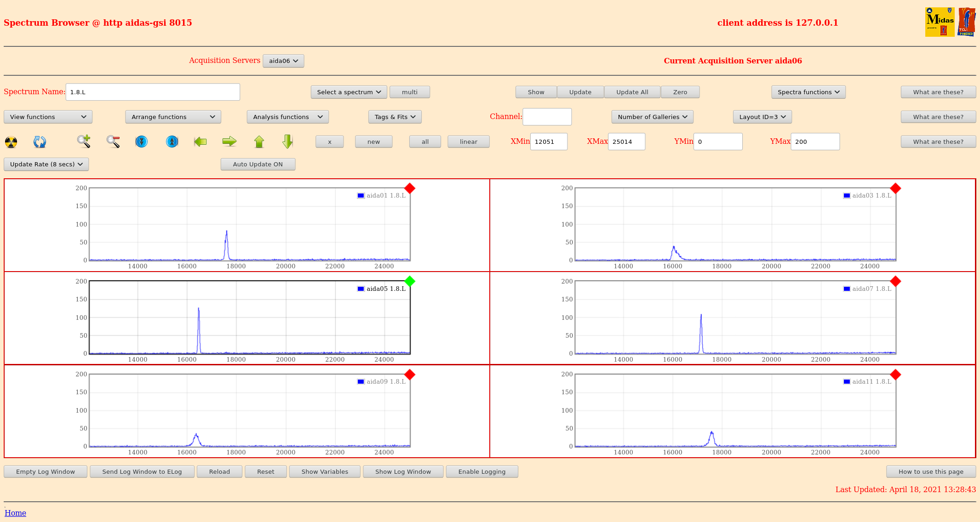
Task: Open the Layout ID=3 dropdown
Action: (x=762, y=117)
